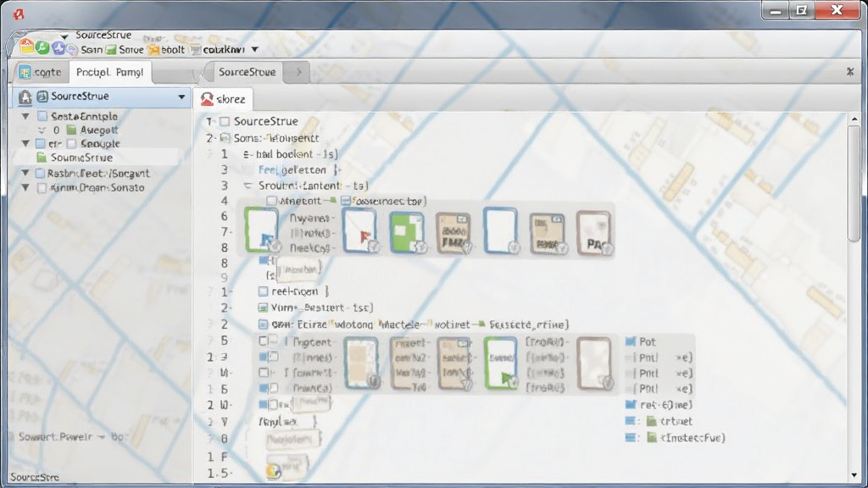Click the 'Pot' entry at right

click(x=647, y=342)
